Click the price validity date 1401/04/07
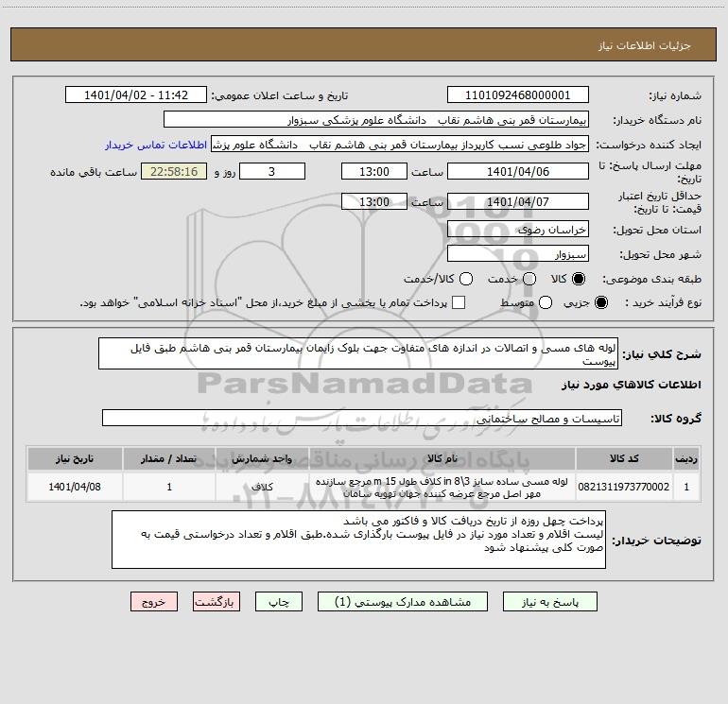Screen dimensions: 728x704 (x=518, y=201)
